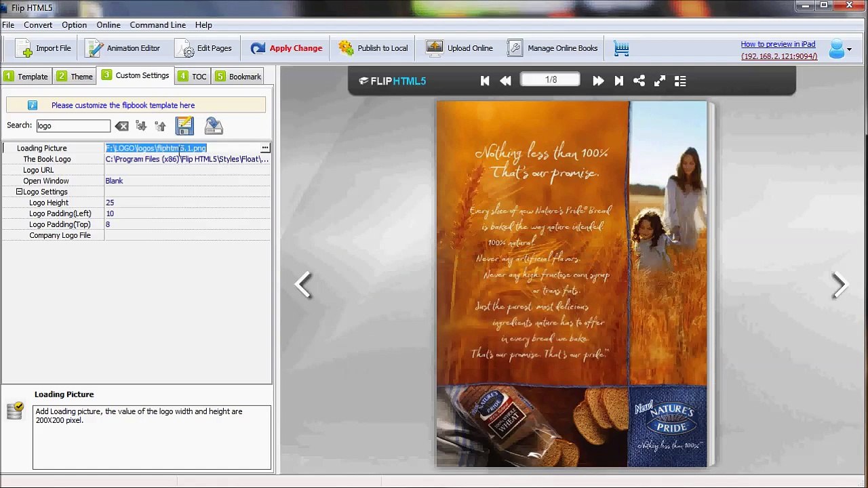Screen dimensions: 868x488
Task: Click the Logo Height value 25
Action: (x=110, y=203)
